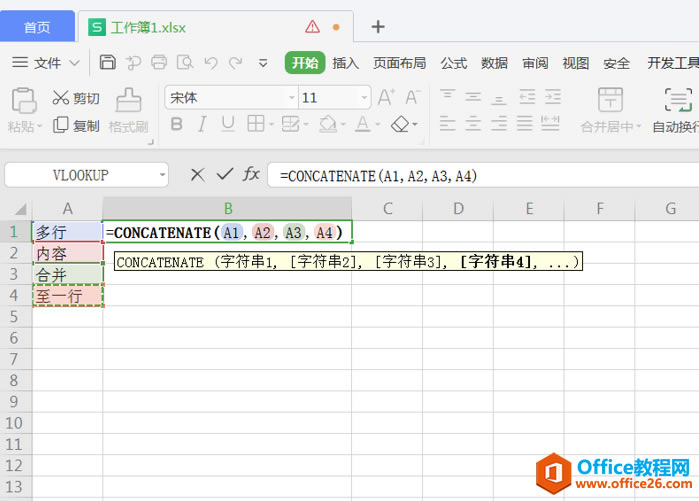This screenshot has width=699, height=501.
Task: Toggle italic formatting
Action: [x=202, y=124]
